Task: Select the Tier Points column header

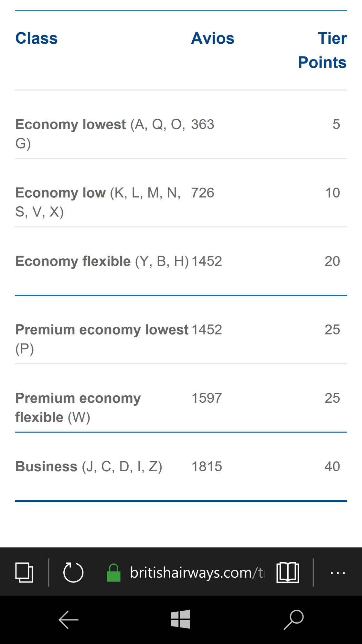Action: click(322, 50)
